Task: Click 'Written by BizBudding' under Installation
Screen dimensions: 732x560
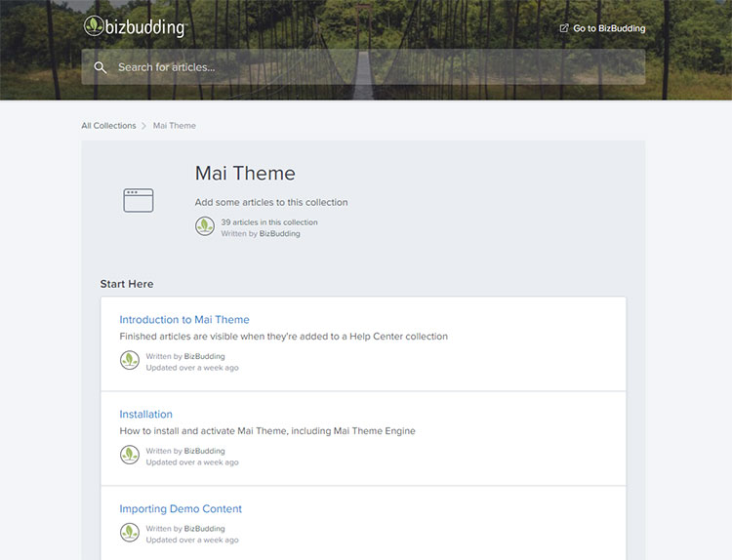Action: click(x=185, y=451)
